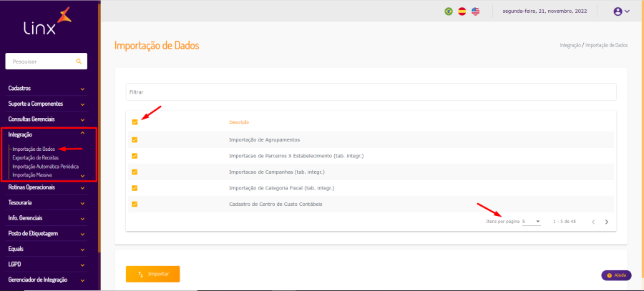Click the Linx logo
Viewport: 644px width, 291px height.
pos(48,21)
